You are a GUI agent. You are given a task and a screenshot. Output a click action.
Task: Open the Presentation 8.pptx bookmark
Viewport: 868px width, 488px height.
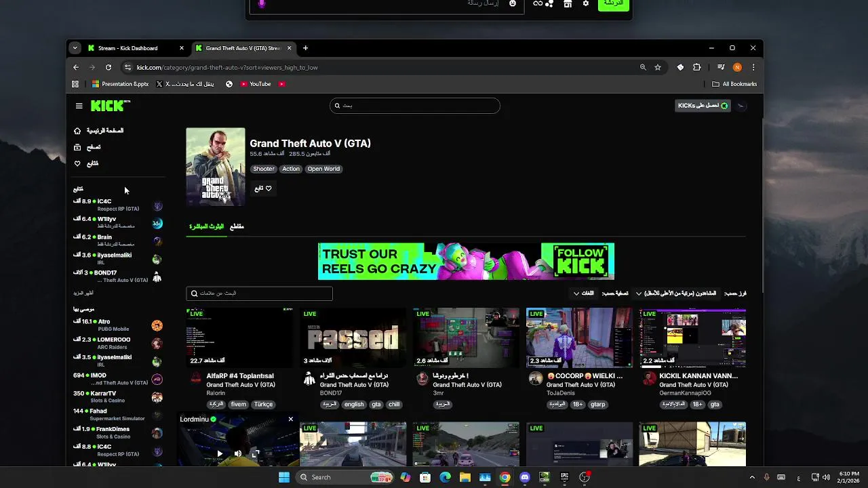click(x=120, y=84)
